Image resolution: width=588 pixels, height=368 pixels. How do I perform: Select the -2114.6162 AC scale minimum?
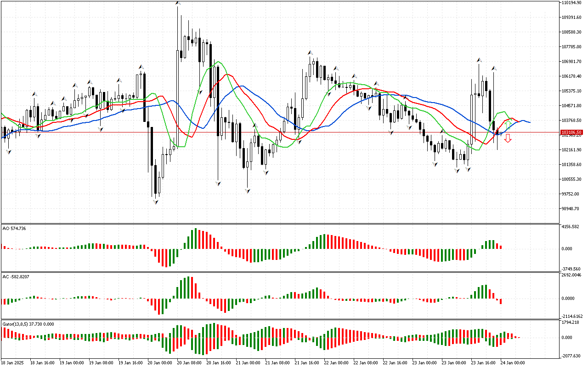(x=572, y=316)
